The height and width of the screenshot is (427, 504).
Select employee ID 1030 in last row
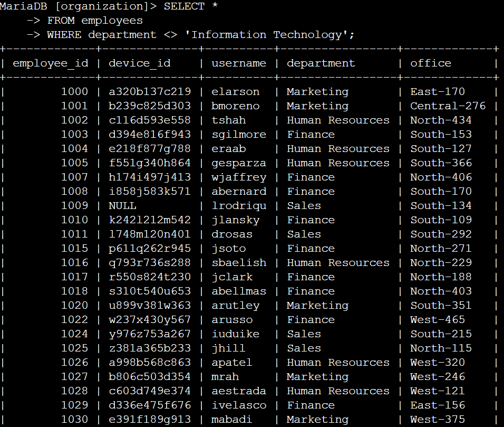click(74, 420)
